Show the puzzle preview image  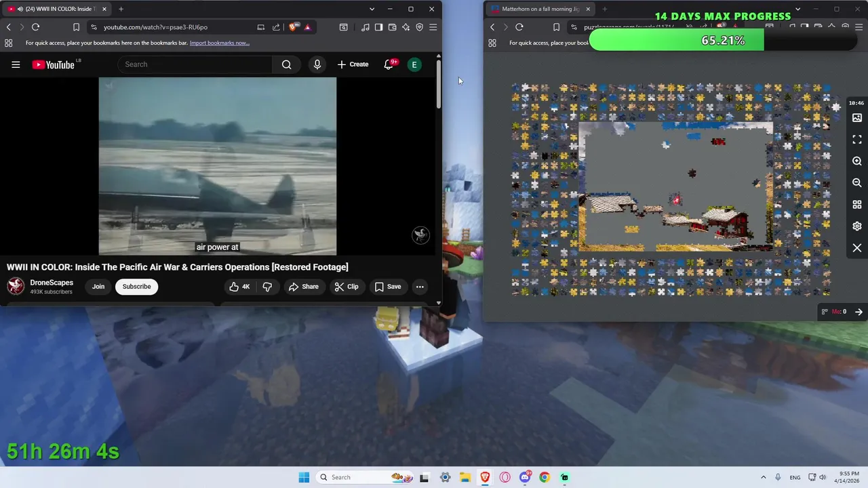coord(857,118)
